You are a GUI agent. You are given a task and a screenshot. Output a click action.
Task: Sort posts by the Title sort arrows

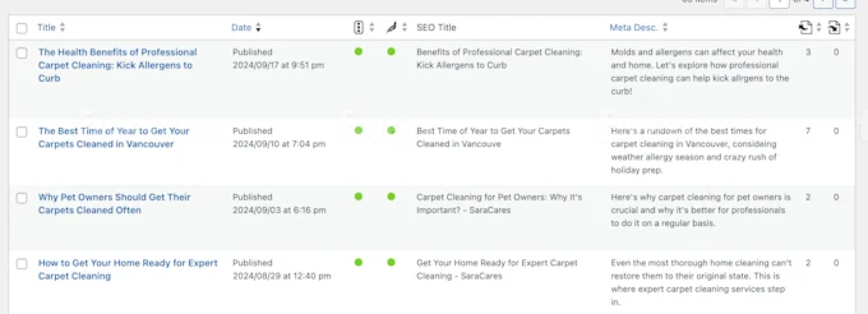click(x=62, y=28)
